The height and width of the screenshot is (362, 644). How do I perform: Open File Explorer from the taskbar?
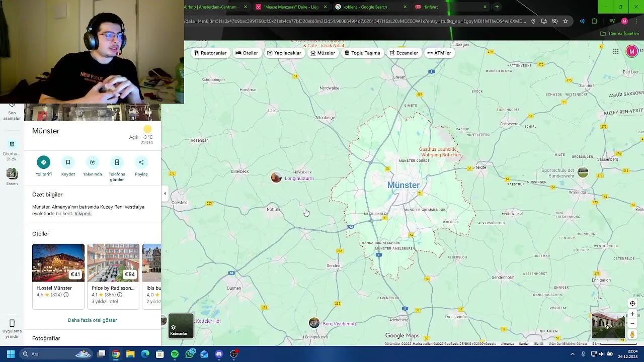point(130,354)
